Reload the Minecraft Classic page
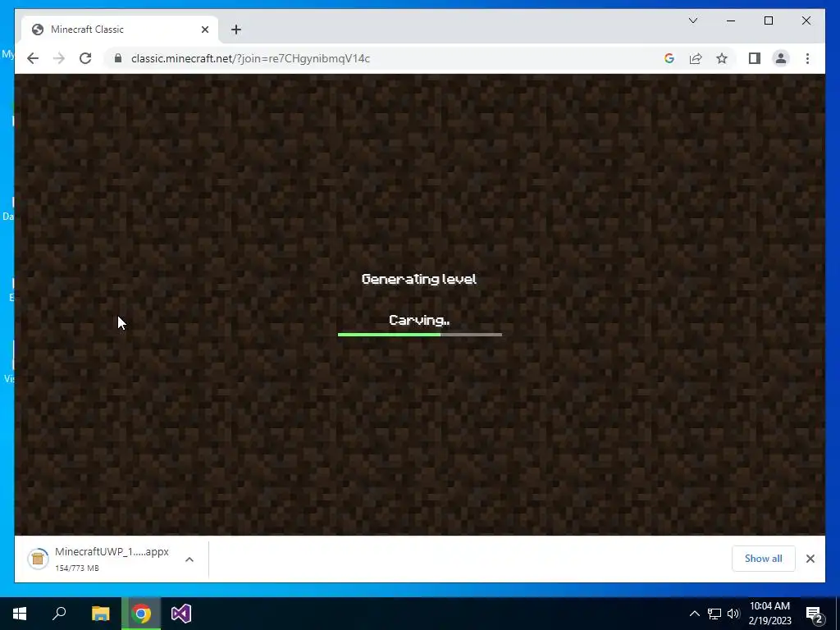 (x=85, y=58)
